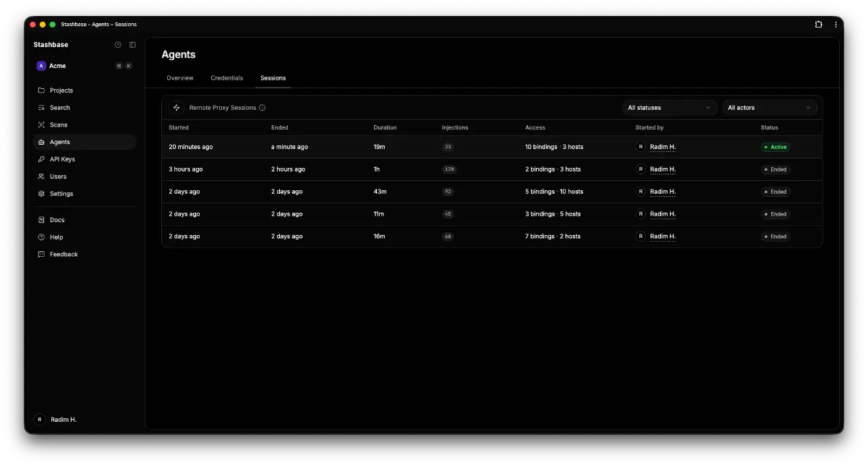This screenshot has width=868, height=466.
Task: Click Radim H. link in the 43m session row
Action: pyautogui.click(x=663, y=192)
